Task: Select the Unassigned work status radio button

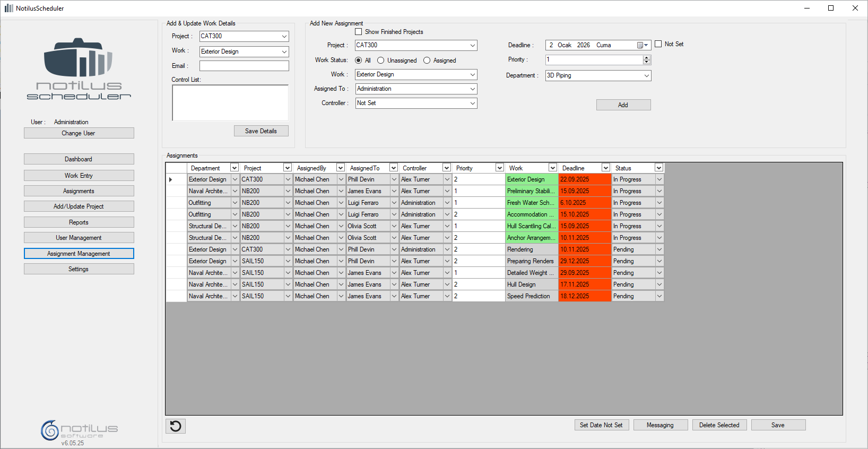Action: (380, 61)
